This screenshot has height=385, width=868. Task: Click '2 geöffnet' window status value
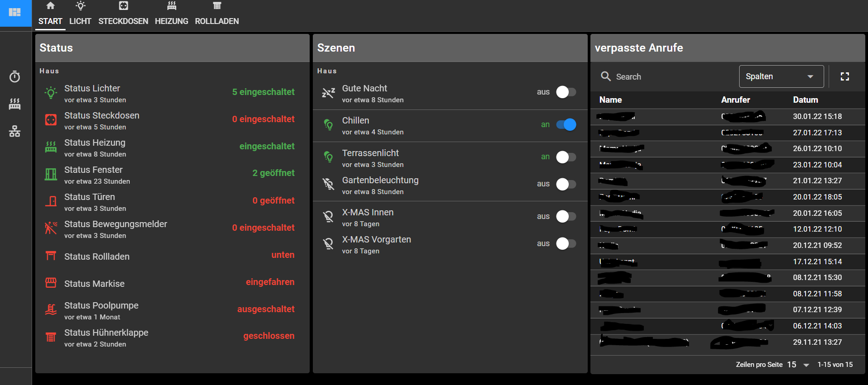click(274, 173)
